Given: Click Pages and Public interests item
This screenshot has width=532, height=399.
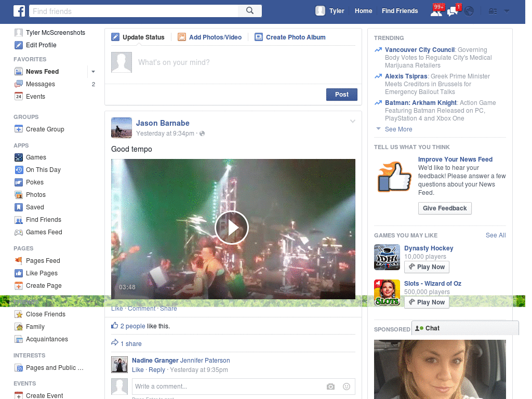Looking at the screenshot, I should 49,368.
